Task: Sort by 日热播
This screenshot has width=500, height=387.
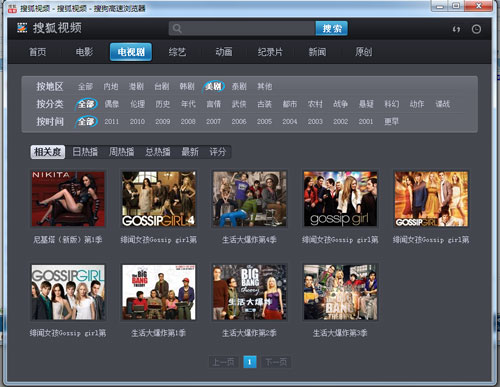Action: (85, 152)
